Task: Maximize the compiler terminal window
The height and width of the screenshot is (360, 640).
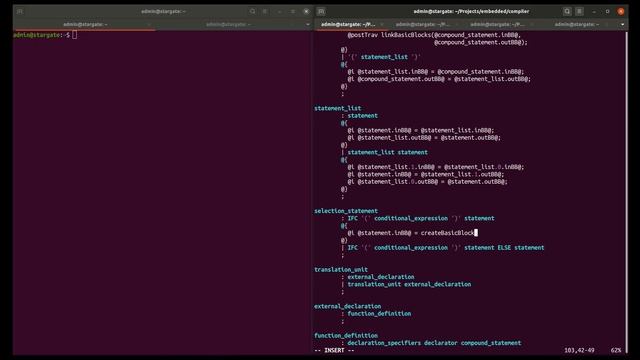Action: (x=607, y=11)
